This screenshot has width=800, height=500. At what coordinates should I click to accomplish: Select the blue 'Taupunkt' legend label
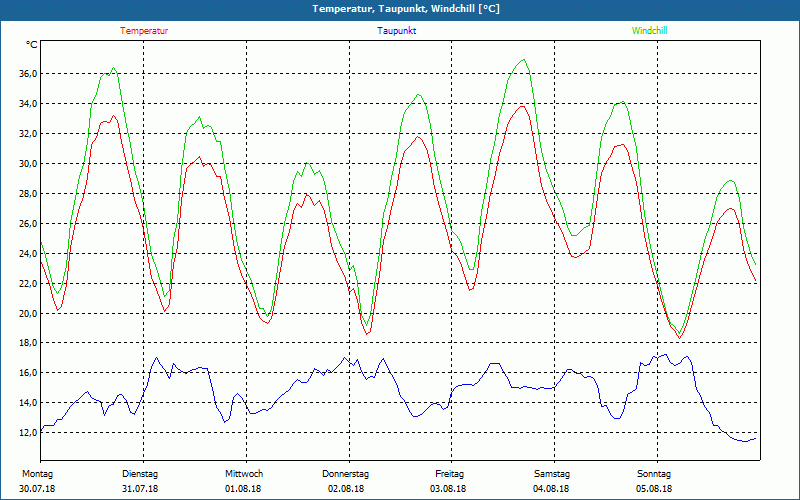tap(396, 31)
